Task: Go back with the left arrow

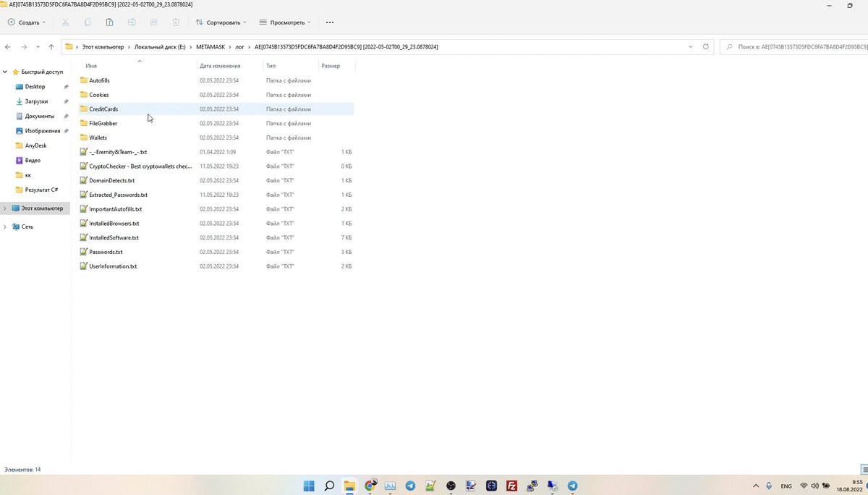Action: coord(8,47)
